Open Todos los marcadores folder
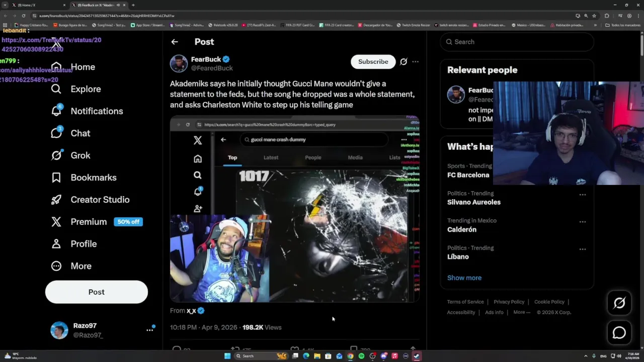644x362 pixels. (x=622, y=25)
